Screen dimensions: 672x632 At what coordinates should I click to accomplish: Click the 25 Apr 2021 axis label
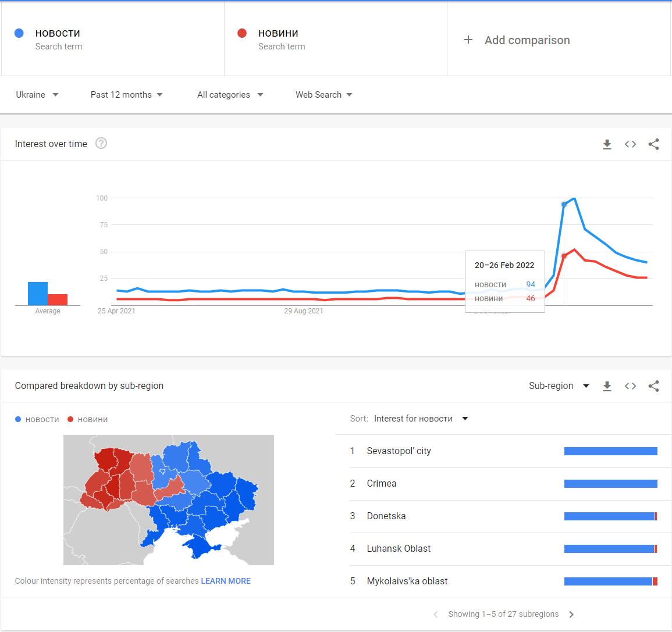[x=116, y=311]
